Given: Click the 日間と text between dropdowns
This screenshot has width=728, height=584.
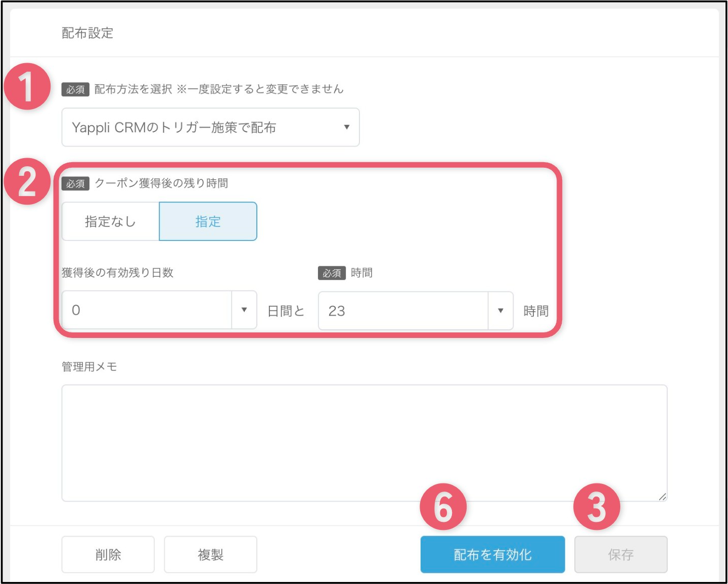Looking at the screenshot, I should [286, 311].
